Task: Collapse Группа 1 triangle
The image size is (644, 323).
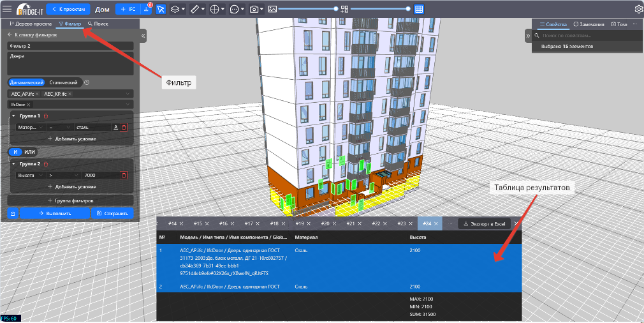Action: tap(13, 116)
